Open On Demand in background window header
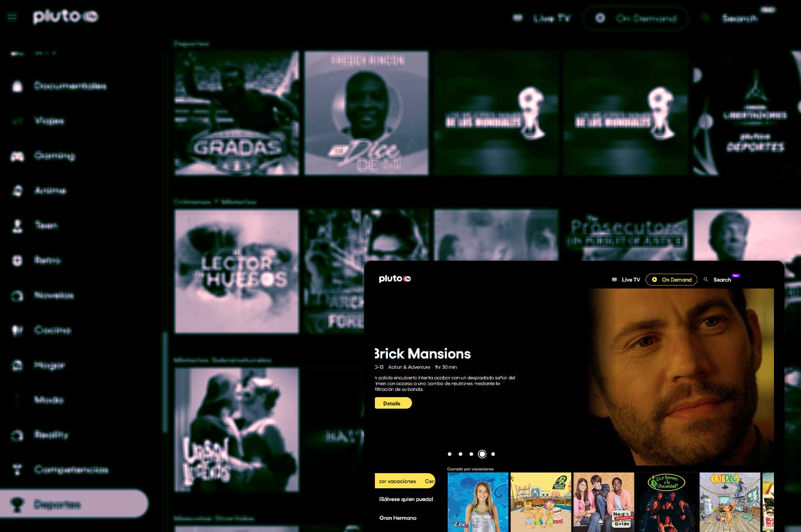The image size is (801, 532). 635,18
